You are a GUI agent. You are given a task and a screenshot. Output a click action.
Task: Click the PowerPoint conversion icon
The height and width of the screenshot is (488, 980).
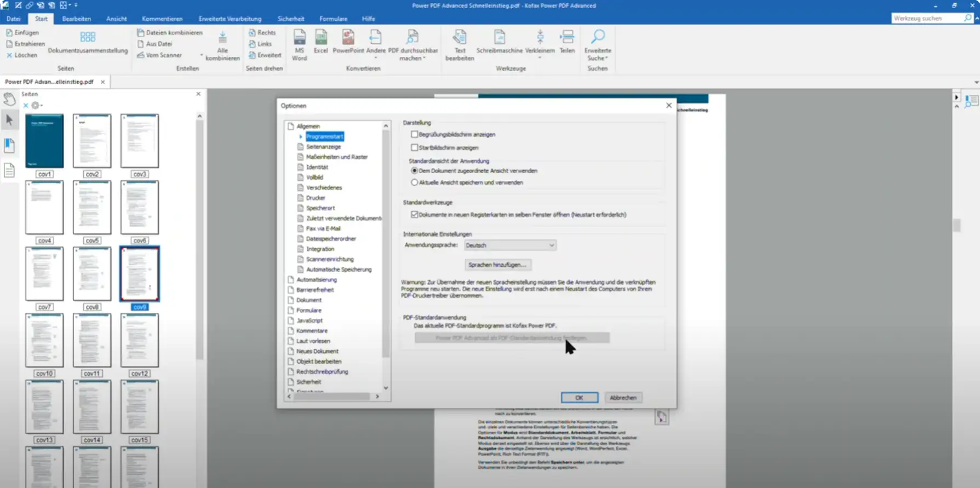coord(348,38)
